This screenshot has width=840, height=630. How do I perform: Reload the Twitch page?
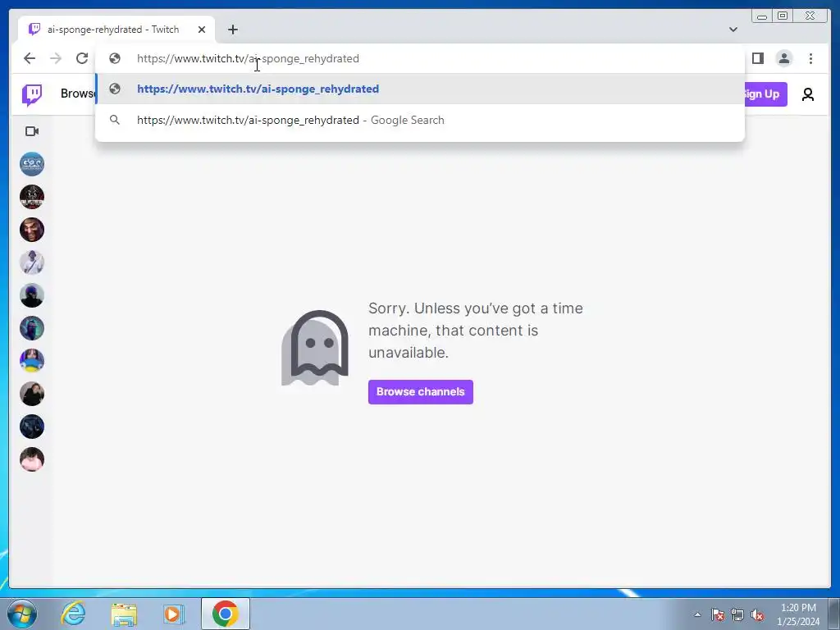(82, 58)
